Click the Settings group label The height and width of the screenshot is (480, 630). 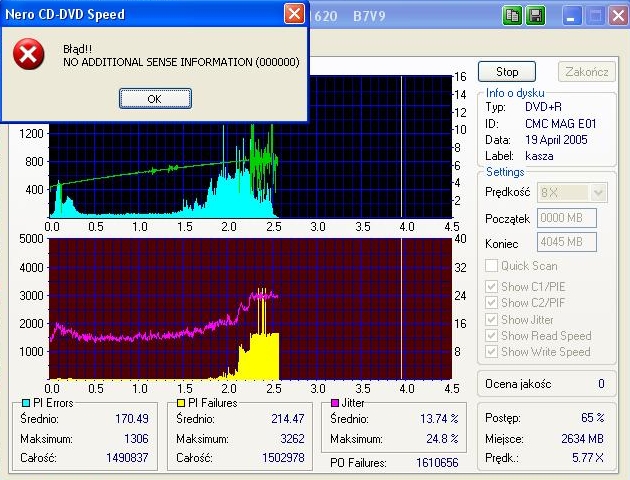505,172
